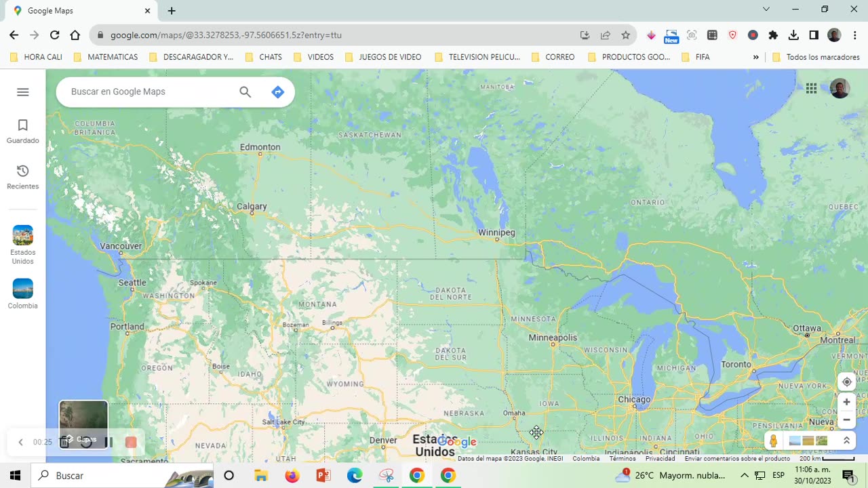Expand the bottom imagery panel chevron
This screenshot has height=488, width=868.
click(x=846, y=441)
